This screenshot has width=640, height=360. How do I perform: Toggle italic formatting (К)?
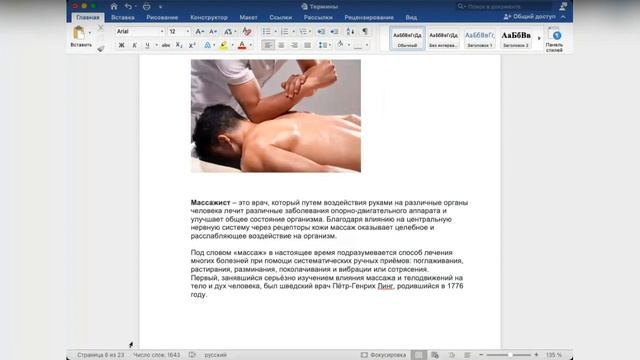[134, 45]
